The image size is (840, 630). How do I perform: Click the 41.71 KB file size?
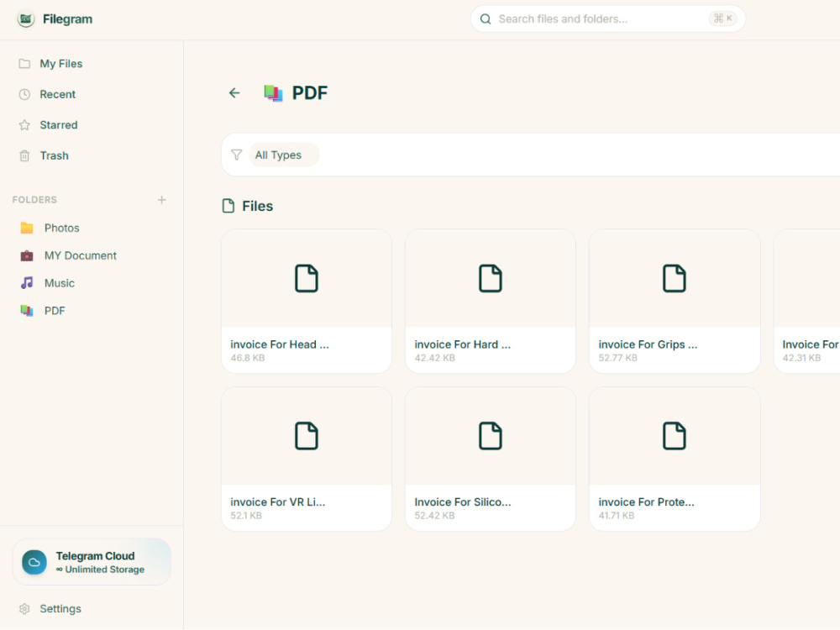point(616,516)
